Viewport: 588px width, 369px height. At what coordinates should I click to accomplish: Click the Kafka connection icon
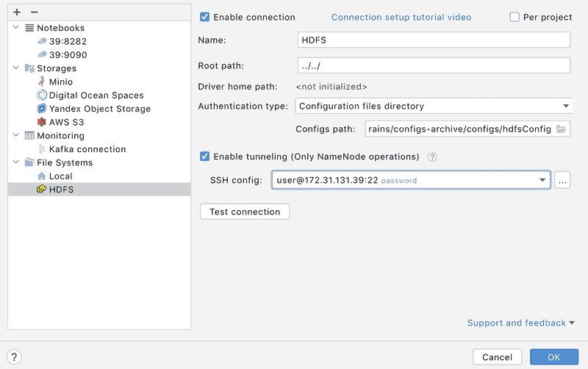coord(42,149)
